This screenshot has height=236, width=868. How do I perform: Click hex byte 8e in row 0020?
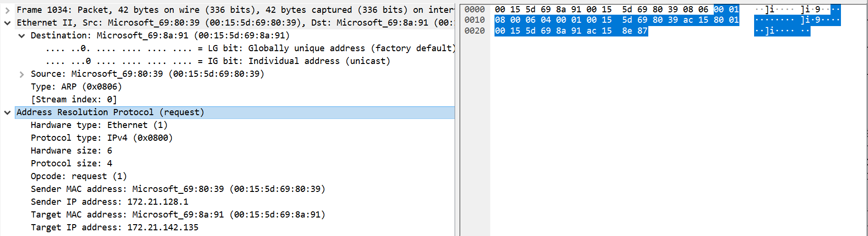(x=627, y=31)
